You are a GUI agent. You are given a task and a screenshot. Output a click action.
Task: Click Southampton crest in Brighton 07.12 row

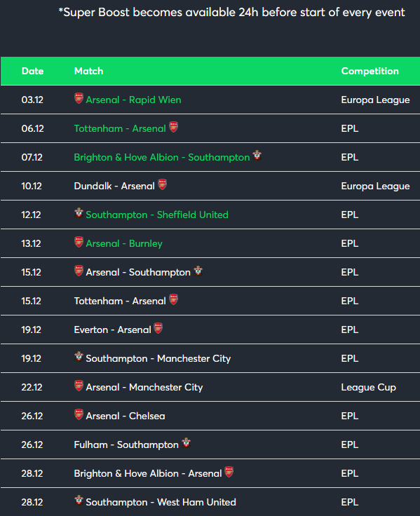[x=257, y=155]
